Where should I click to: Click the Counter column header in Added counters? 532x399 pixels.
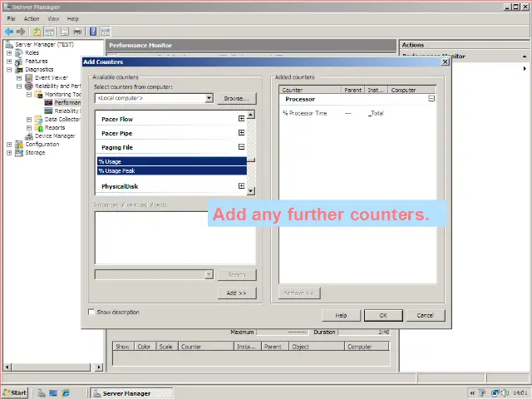(310, 90)
